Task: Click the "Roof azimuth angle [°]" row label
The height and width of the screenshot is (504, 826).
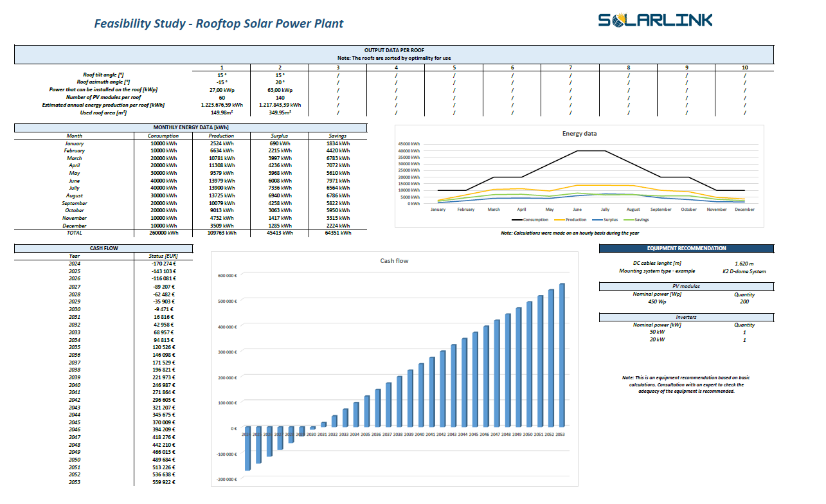Action: (x=103, y=82)
